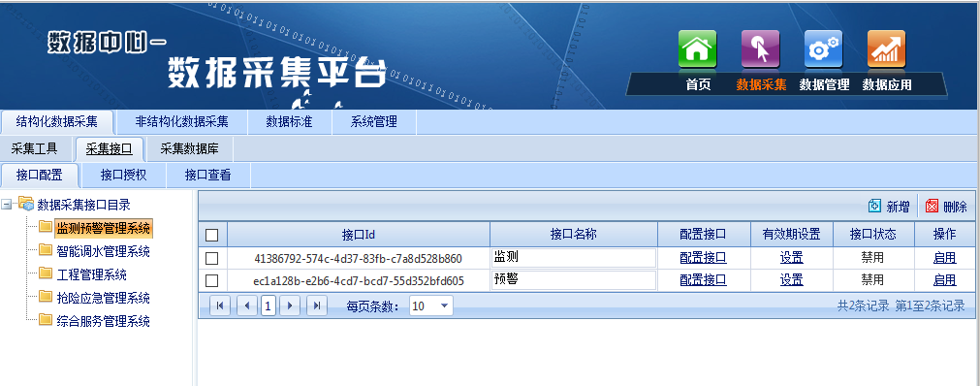Image resolution: width=980 pixels, height=386 pixels.
Task: Open the orange 数据应用 chart icon
Action: tap(886, 48)
